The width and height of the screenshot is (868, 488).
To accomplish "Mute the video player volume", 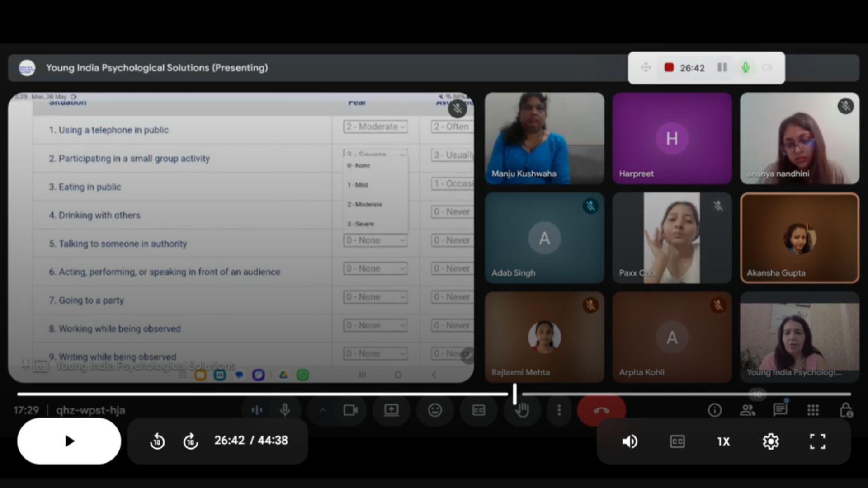I will (630, 441).
